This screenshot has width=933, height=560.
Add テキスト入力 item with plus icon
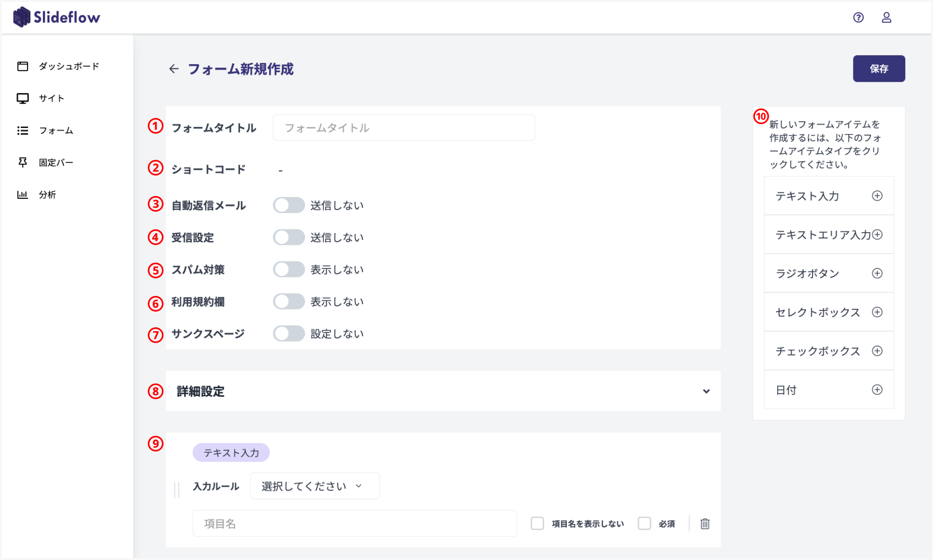pyautogui.click(x=877, y=196)
